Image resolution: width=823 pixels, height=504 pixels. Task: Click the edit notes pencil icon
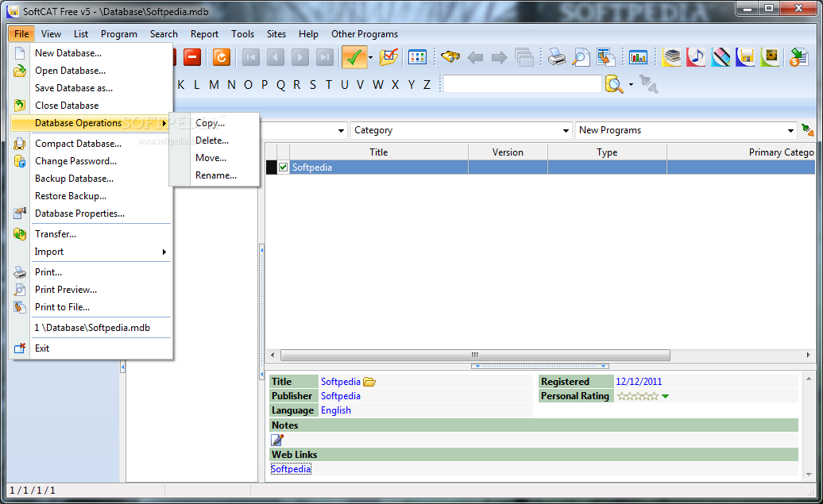tap(277, 440)
